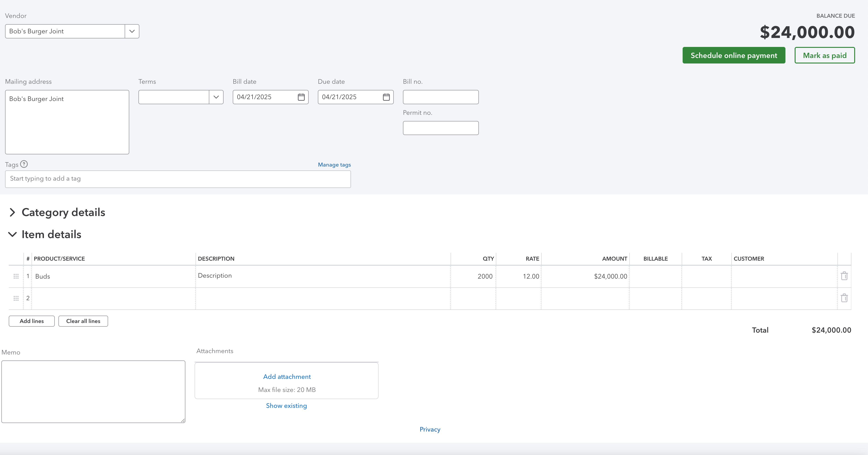Click the Tags help question mark icon
Screen dimensions: 868x455
(24, 164)
